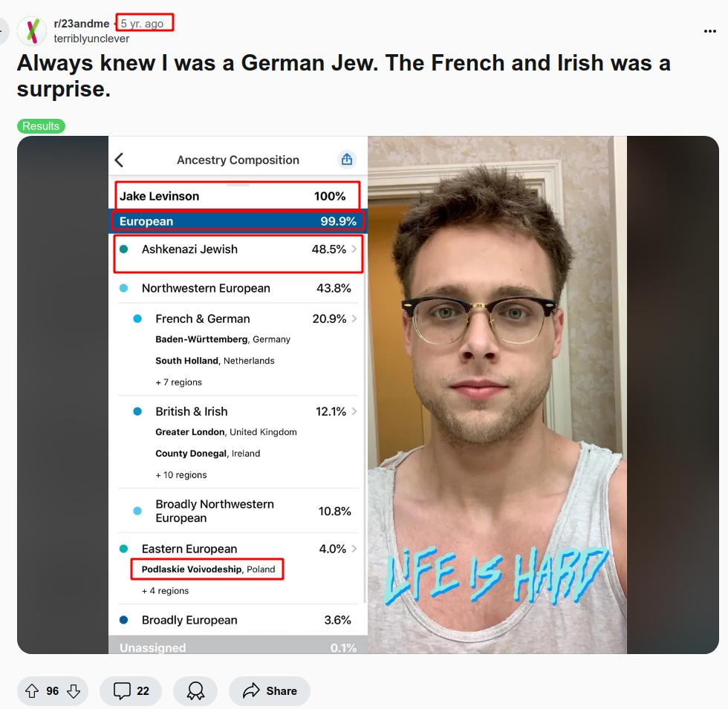Upvote the post with 96 points
This screenshot has height=709, width=728.
click(31, 691)
